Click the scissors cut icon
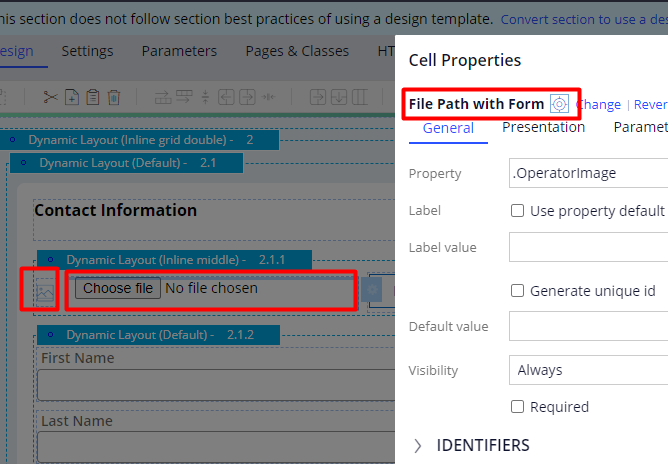The width and height of the screenshot is (668, 464). click(50, 97)
